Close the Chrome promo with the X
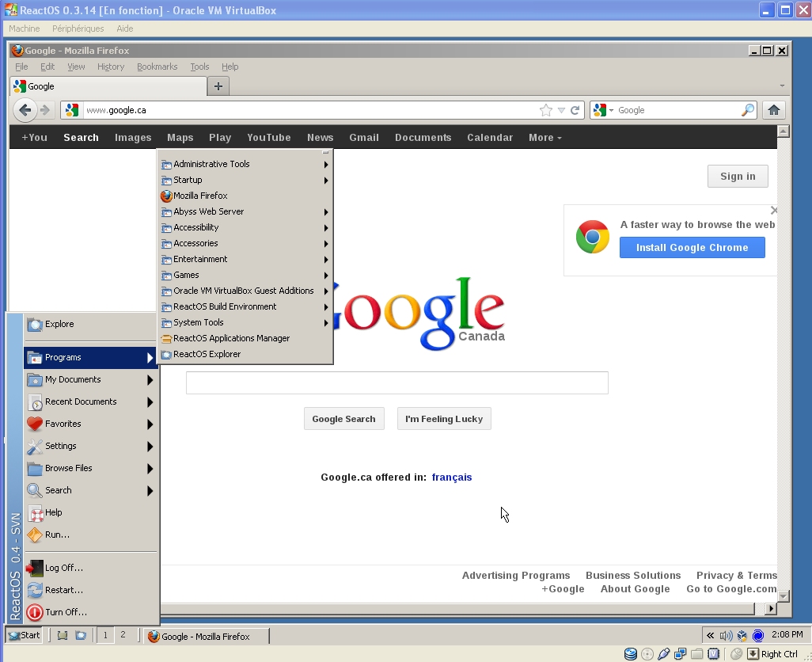Screen dimensions: 812x662 [774, 211]
